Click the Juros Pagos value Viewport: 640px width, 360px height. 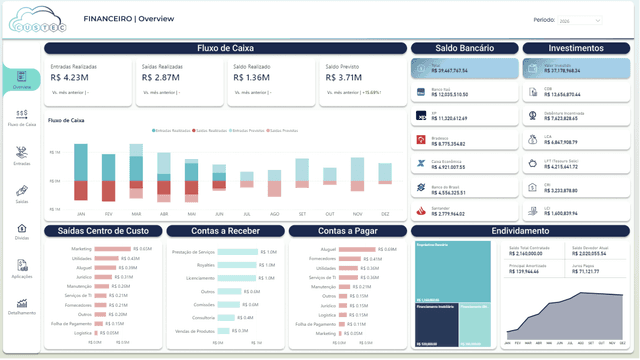pos(585,271)
